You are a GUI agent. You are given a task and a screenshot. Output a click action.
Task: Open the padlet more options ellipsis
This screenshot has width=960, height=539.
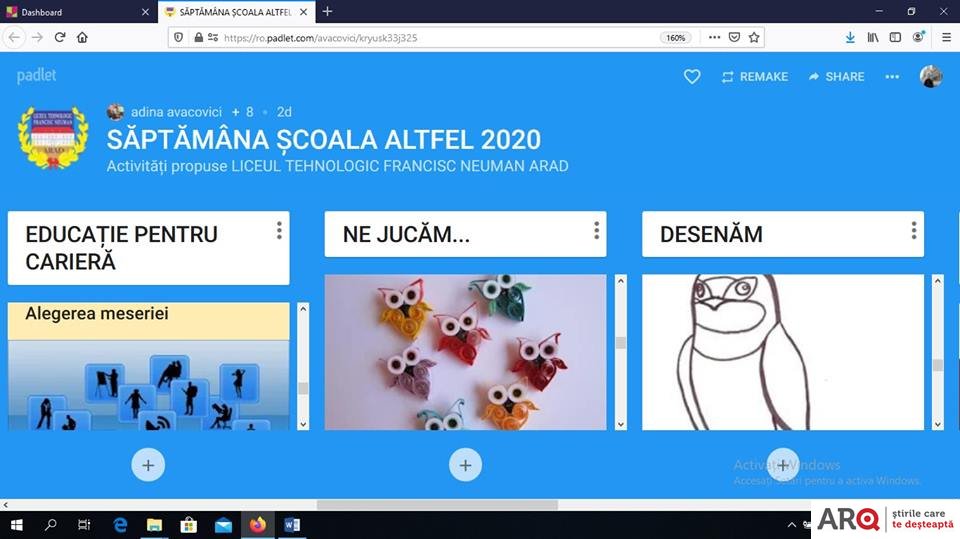(x=892, y=77)
